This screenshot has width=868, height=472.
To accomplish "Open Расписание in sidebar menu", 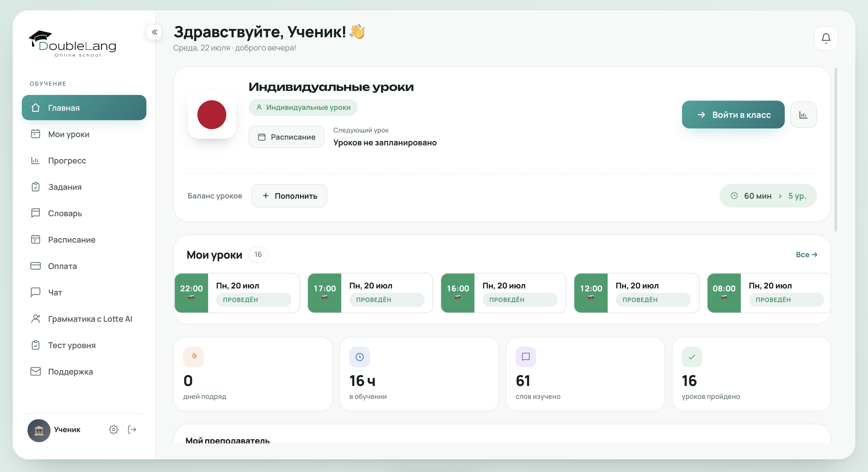I will 84,239.
